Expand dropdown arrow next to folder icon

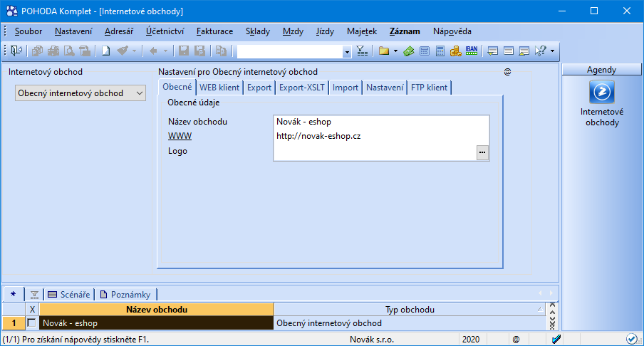pos(395,51)
